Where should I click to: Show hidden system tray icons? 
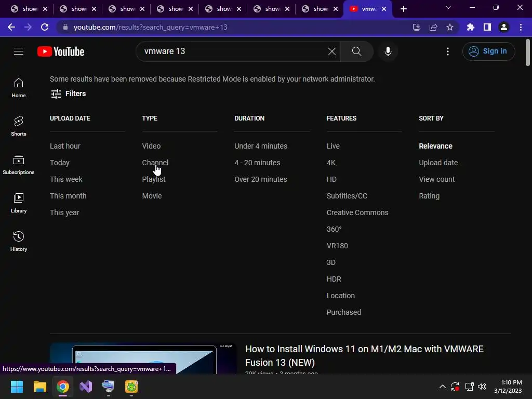click(x=443, y=387)
